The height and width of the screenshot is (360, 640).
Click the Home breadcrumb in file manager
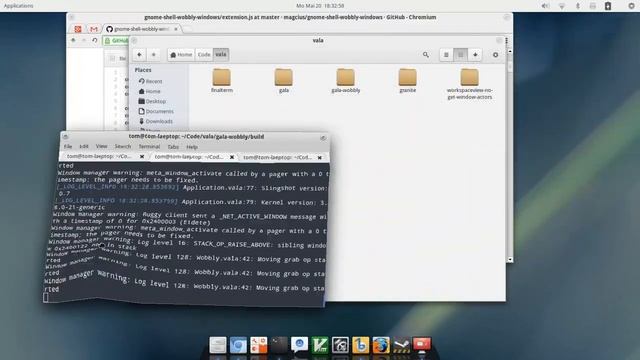pyautogui.click(x=181, y=55)
